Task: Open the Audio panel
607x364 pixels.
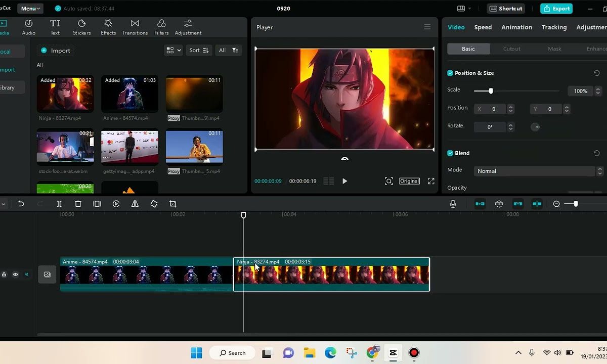Action: coord(29,27)
